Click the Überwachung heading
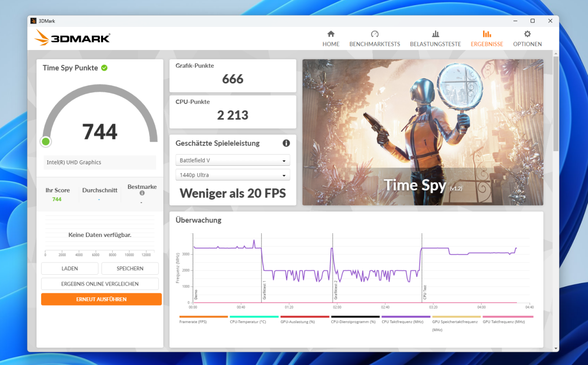 pyautogui.click(x=199, y=220)
